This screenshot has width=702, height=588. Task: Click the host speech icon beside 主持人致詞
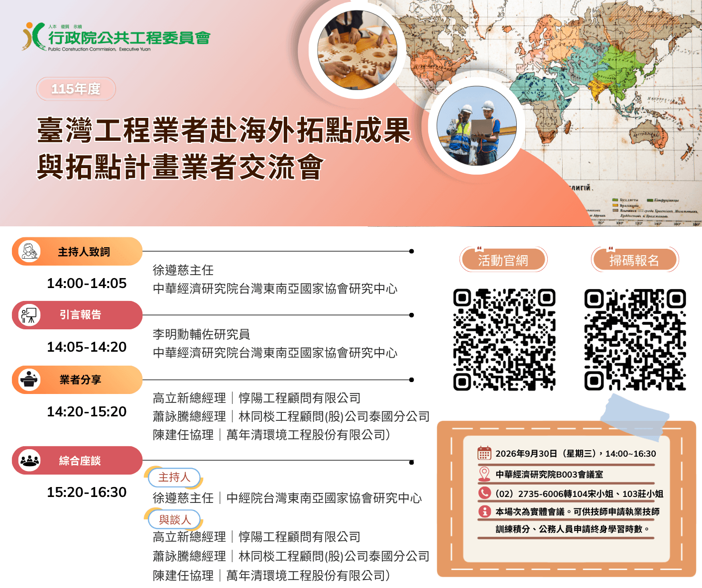point(29,251)
